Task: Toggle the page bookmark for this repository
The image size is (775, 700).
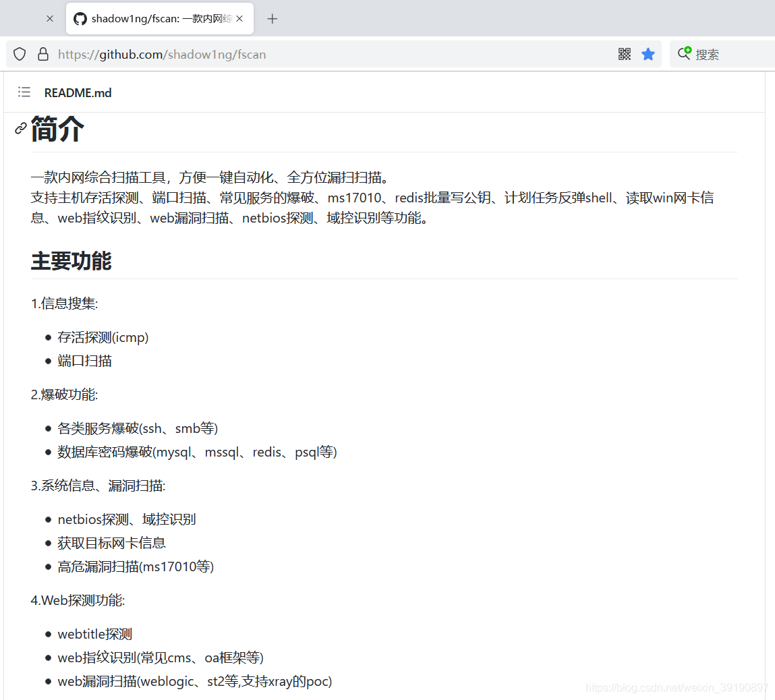Action: tap(648, 54)
